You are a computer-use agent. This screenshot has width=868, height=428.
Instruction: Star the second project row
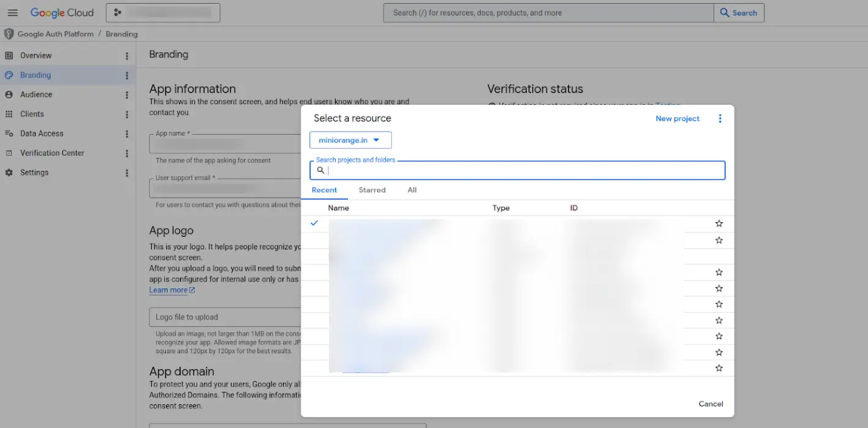point(719,241)
